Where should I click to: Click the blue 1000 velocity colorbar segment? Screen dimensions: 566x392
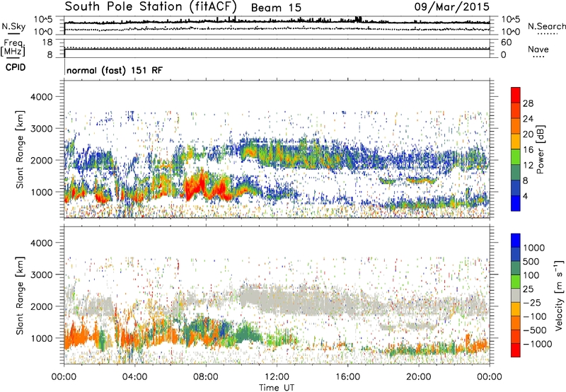point(516,241)
